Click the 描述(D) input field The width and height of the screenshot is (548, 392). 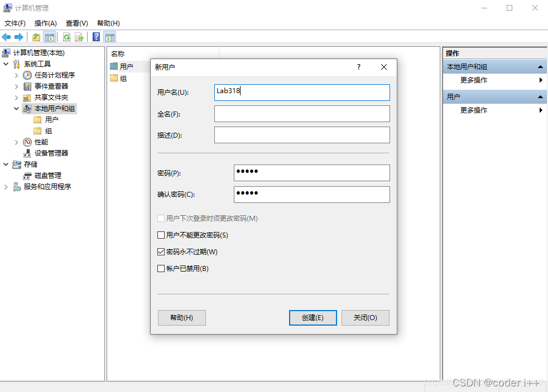tap(302, 135)
